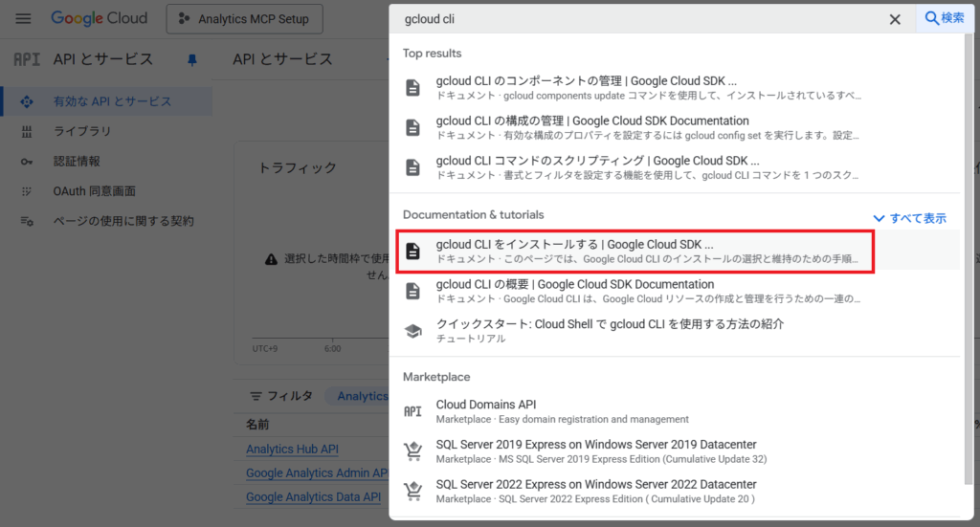
Task: Click the pin icon beside API とサービス
Action: (192, 60)
